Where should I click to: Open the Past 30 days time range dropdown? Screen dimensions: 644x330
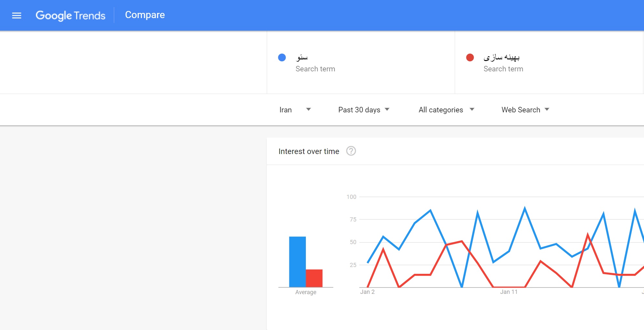[364, 110]
